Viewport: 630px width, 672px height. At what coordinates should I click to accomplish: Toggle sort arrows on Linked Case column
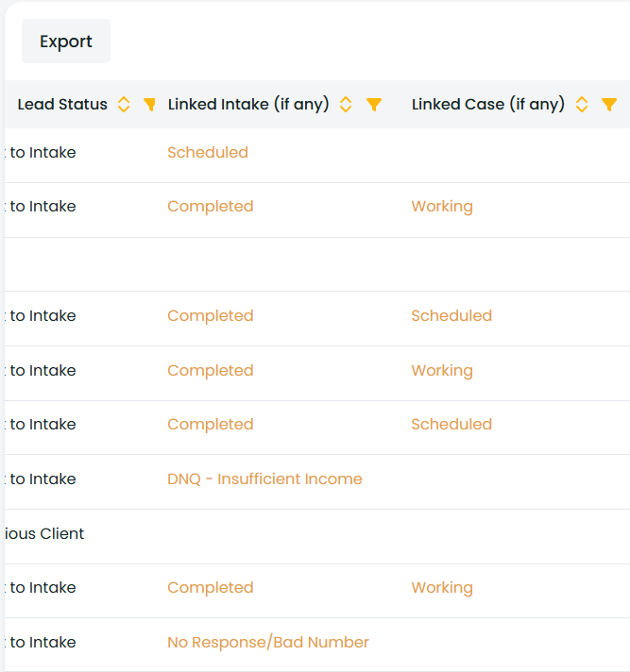click(582, 105)
